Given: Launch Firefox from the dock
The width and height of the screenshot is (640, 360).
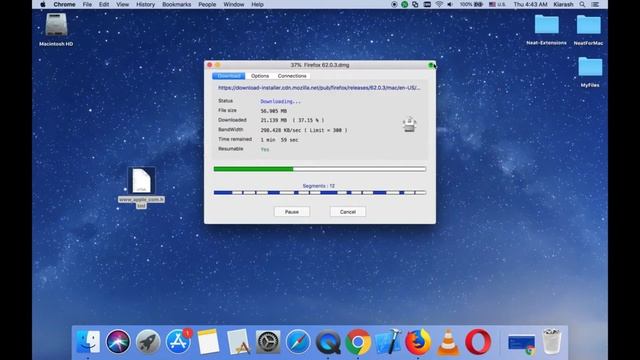Looking at the screenshot, I should [x=418, y=342].
